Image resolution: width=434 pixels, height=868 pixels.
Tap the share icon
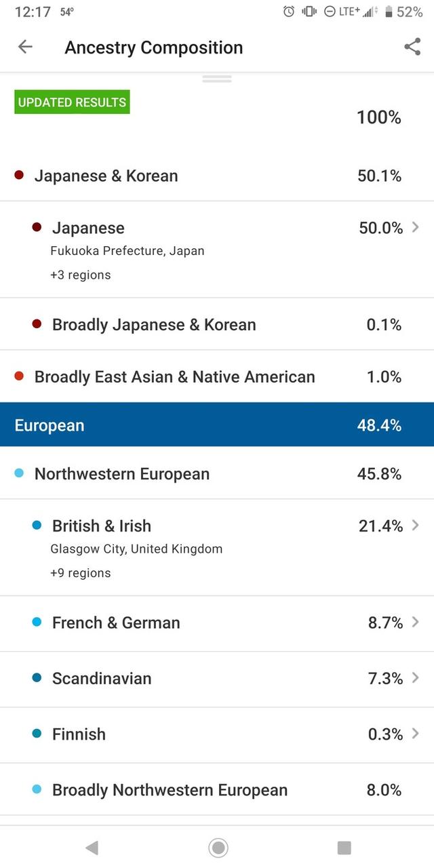(x=412, y=47)
